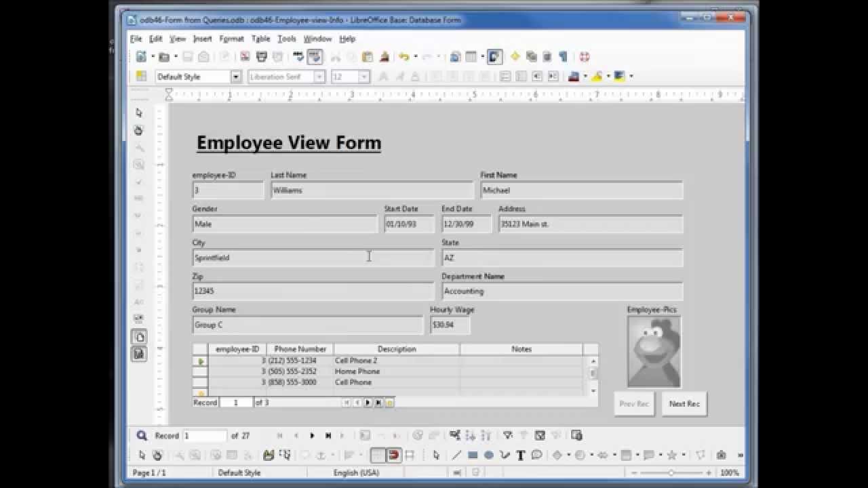Click the Print icon in standard toolbar
The width and height of the screenshot is (868, 488).
261,57
